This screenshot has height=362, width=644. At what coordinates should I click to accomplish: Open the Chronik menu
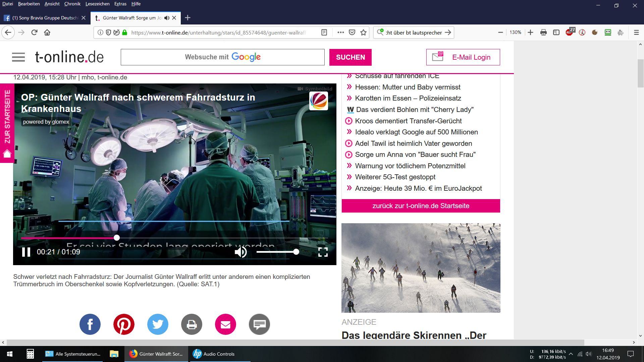click(x=72, y=4)
